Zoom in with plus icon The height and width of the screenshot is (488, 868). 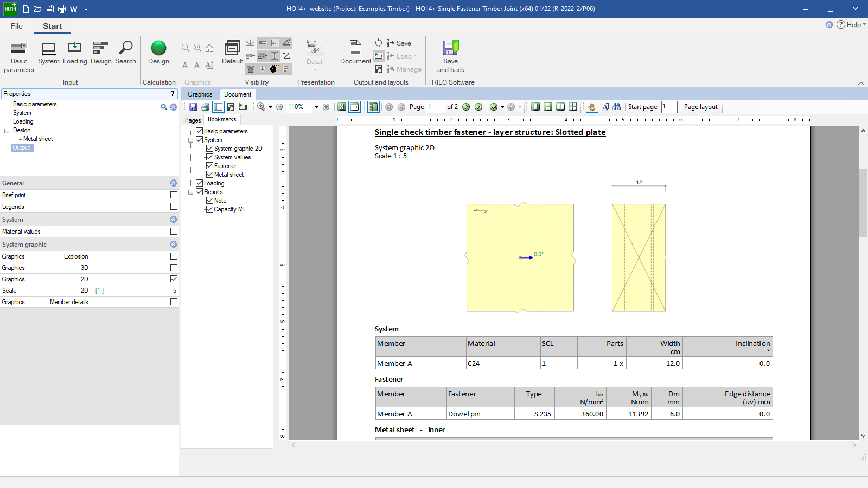pyautogui.click(x=326, y=107)
